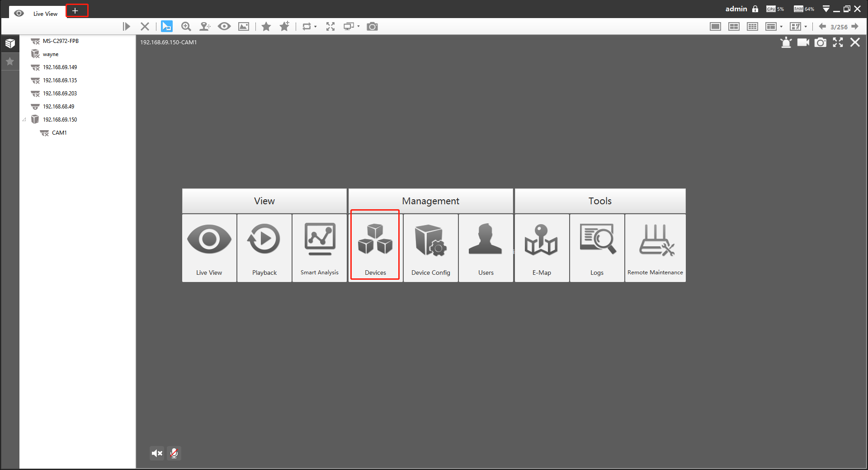This screenshot has width=868, height=470.
Task: Open the Logs tool
Action: pos(597,248)
